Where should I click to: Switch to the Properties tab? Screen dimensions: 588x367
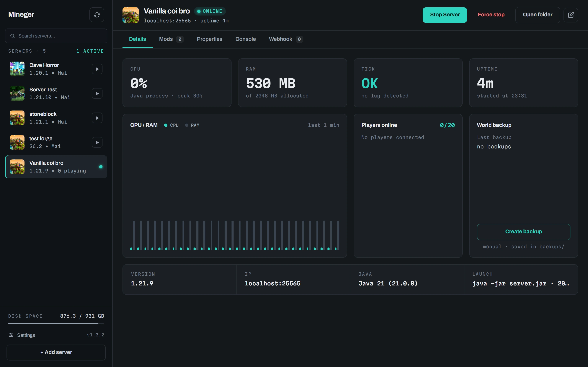pos(209,39)
